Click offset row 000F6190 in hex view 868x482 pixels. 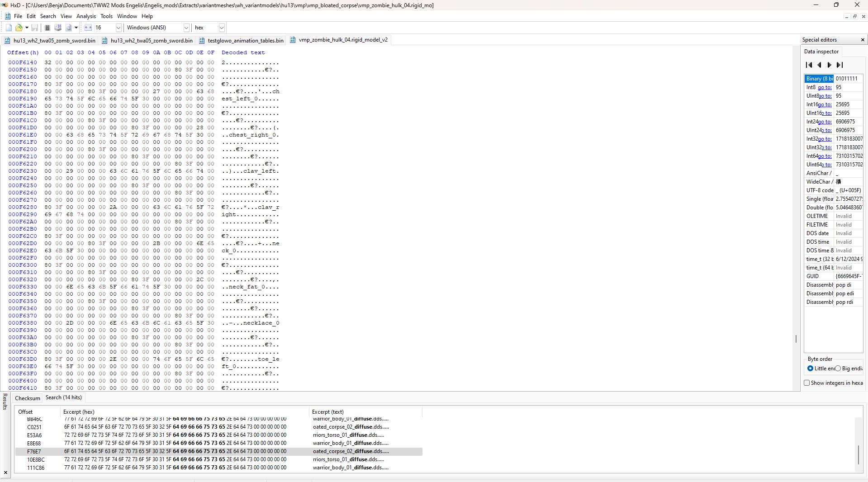click(x=23, y=99)
